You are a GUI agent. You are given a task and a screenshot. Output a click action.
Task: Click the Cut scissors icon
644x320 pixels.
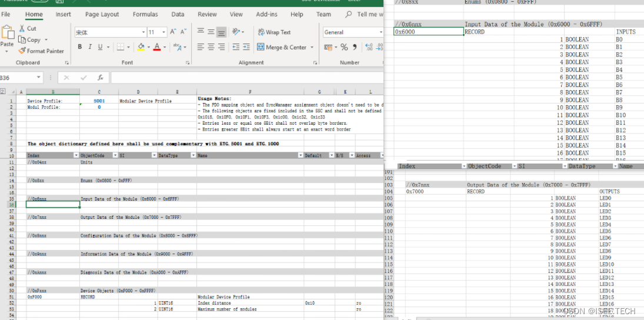coord(22,28)
